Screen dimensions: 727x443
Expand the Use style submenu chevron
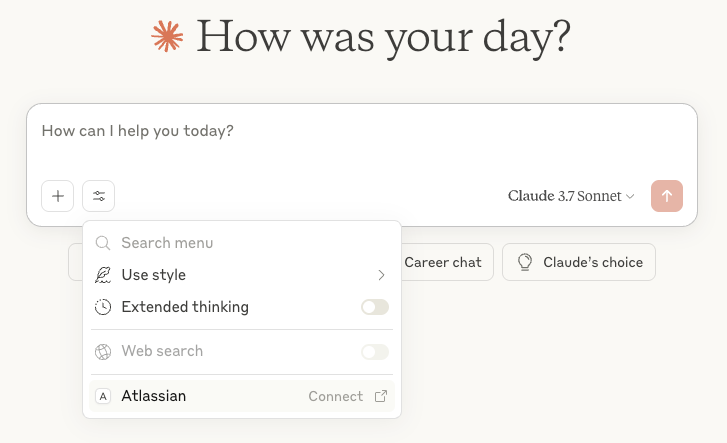click(x=381, y=275)
